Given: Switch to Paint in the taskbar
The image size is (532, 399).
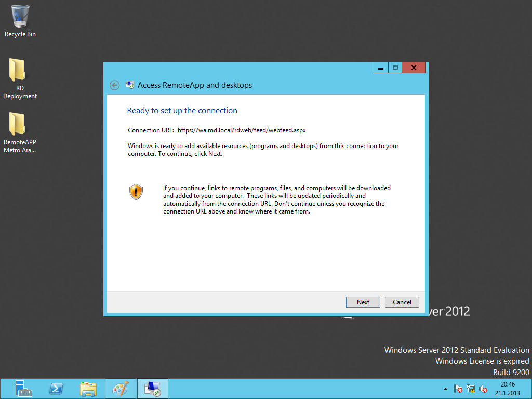Looking at the screenshot, I should coord(120,389).
